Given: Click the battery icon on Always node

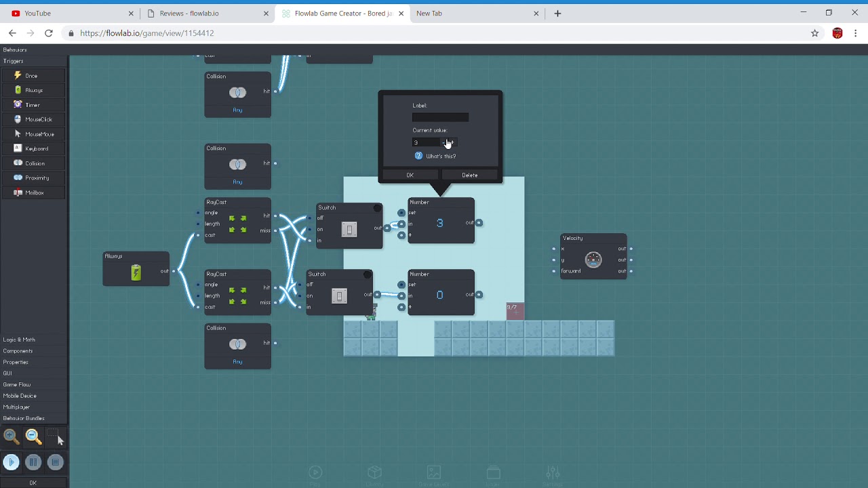Looking at the screenshot, I should point(136,272).
